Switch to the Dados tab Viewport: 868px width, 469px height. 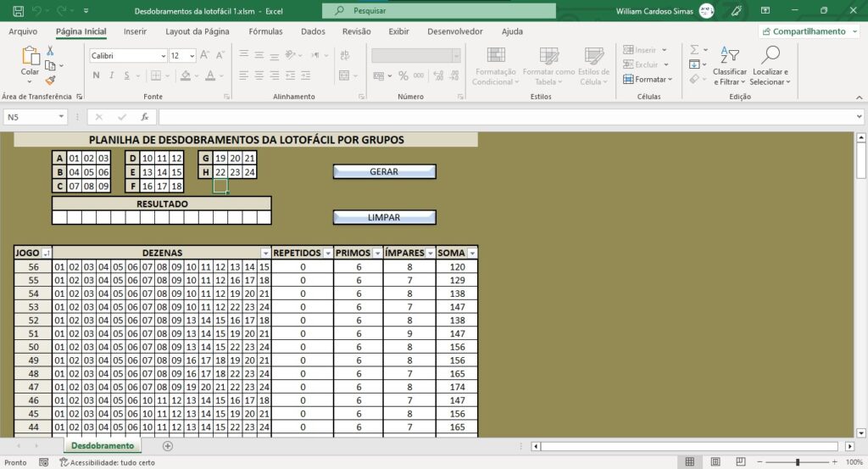[314, 31]
